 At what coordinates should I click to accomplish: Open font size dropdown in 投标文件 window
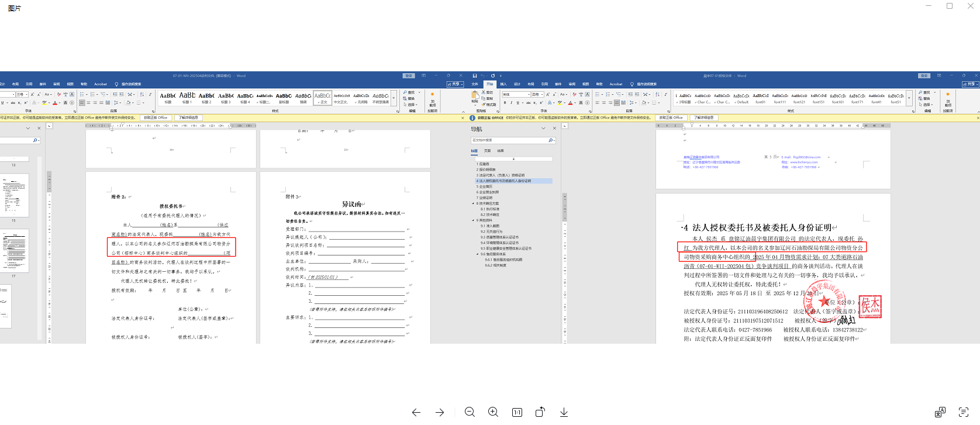(542, 94)
